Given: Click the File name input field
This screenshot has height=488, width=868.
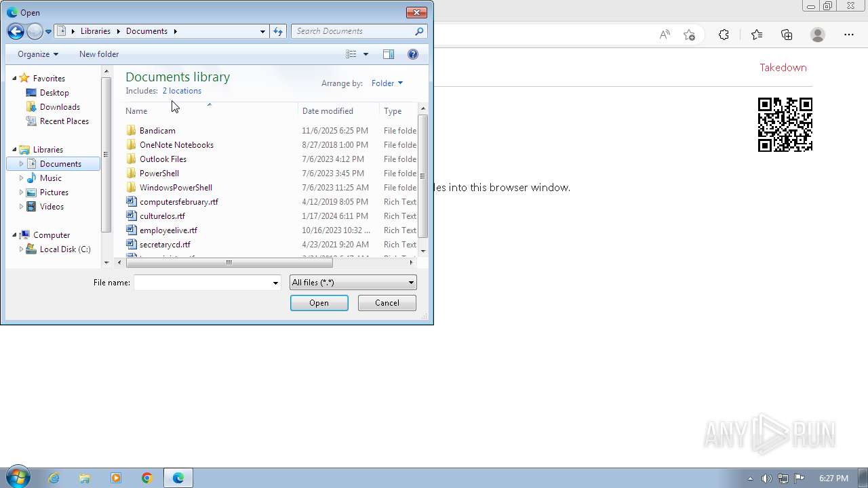Looking at the screenshot, I should click(x=202, y=283).
